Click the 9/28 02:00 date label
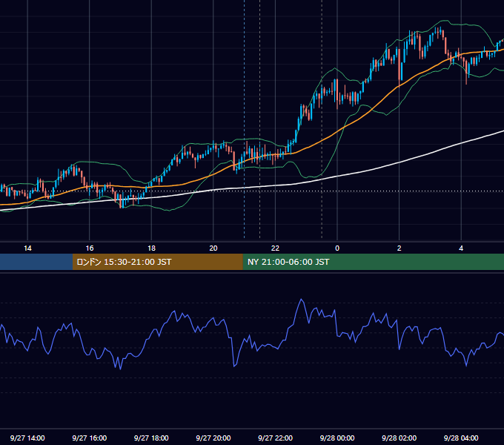 (399, 438)
